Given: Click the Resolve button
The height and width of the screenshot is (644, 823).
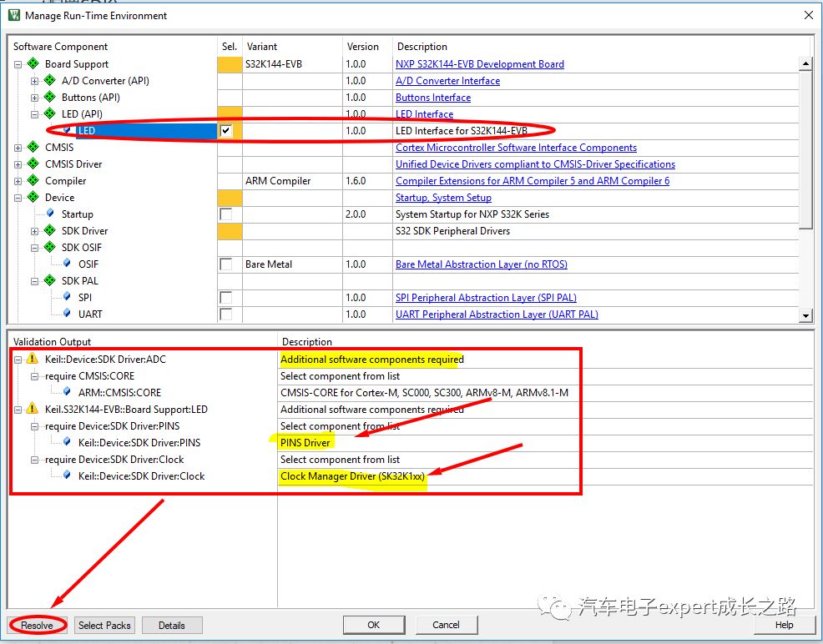Looking at the screenshot, I should (38, 625).
